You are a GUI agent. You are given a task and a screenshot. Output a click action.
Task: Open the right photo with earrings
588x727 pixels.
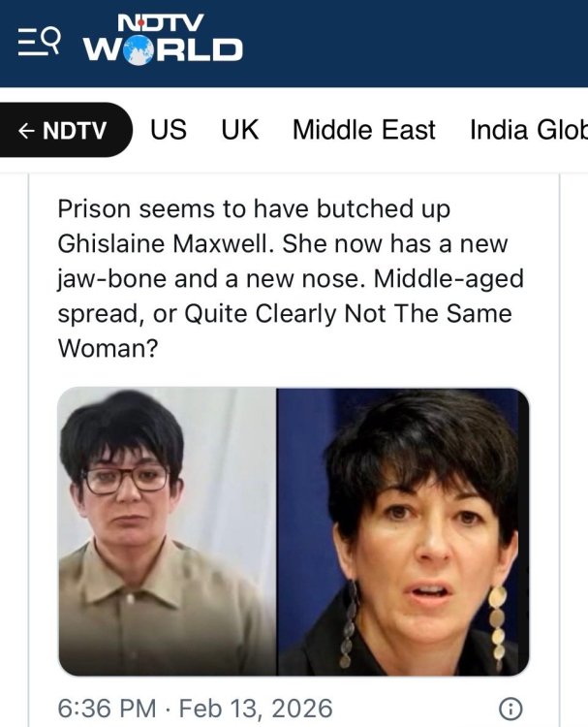click(x=403, y=531)
